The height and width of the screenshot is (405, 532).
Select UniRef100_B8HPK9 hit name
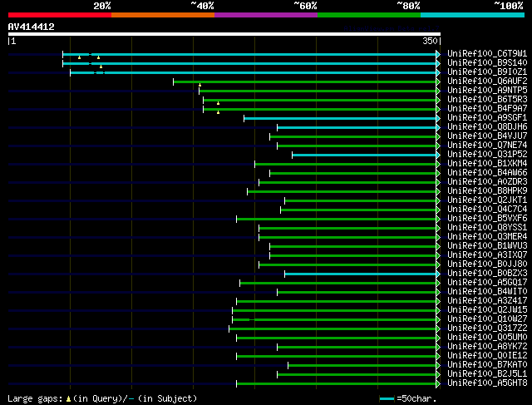click(487, 191)
